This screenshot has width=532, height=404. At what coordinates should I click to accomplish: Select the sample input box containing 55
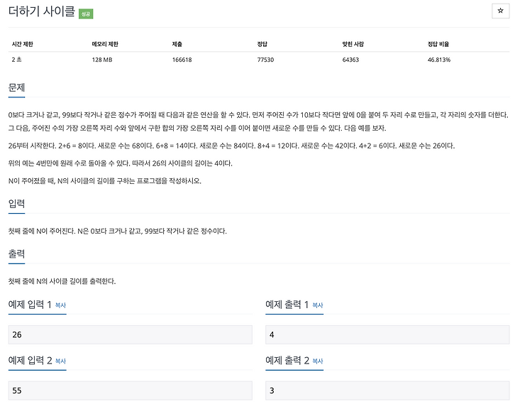(131, 391)
